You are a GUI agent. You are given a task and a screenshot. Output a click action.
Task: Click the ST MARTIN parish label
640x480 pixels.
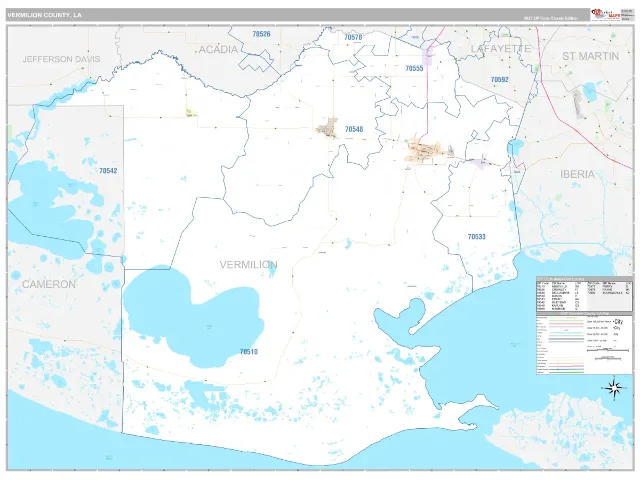point(591,56)
